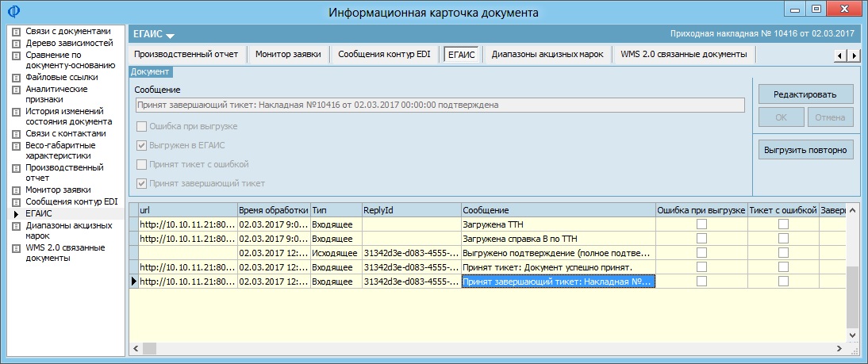The height and width of the screenshot is (364, 868).
Task: Toggle Ошибка при выгрузке checkbox in Загружена ТТН row
Action: pos(701,224)
